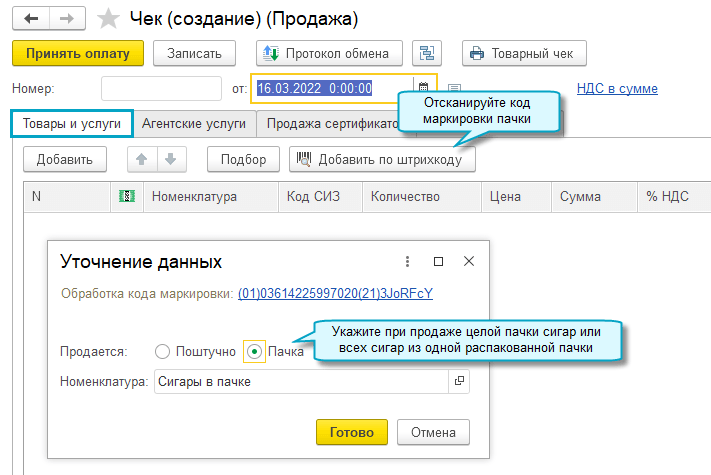
Task: Click the green marking column header icon
Action: pos(127,196)
